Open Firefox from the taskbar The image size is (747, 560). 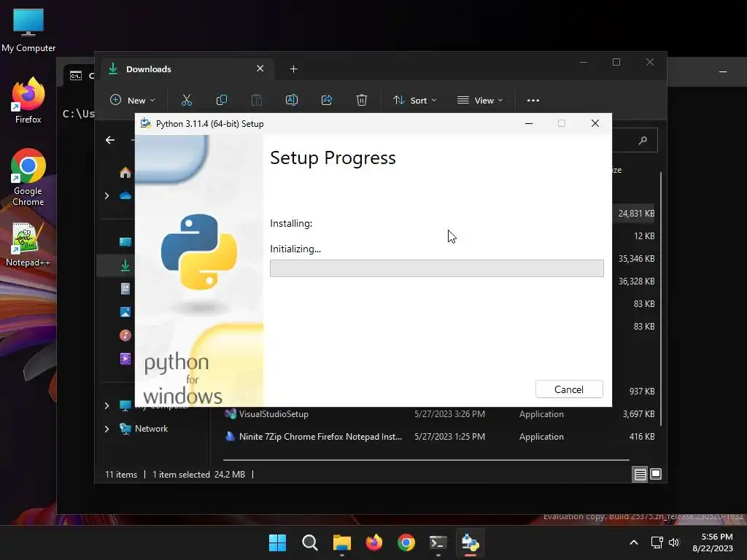374,542
